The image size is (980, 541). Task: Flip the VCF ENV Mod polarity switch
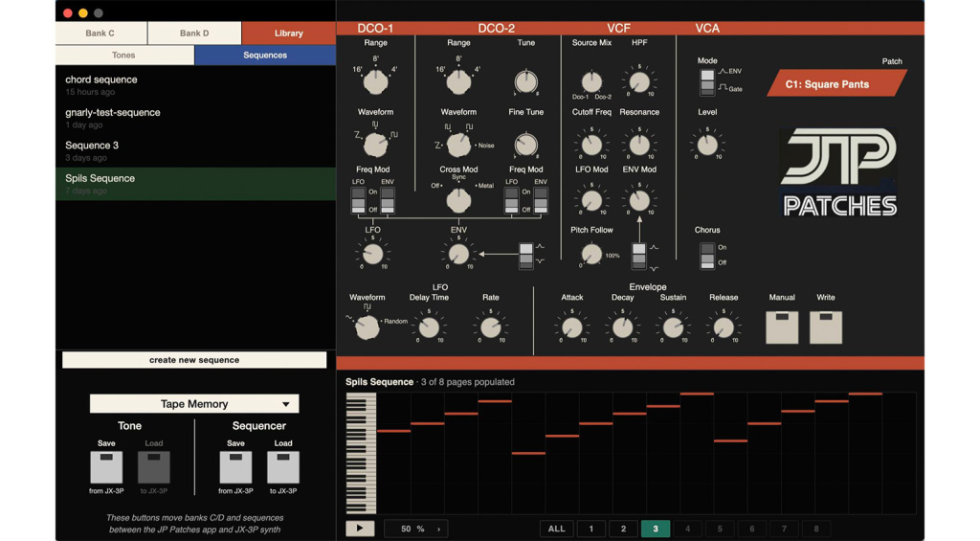[x=638, y=256]
